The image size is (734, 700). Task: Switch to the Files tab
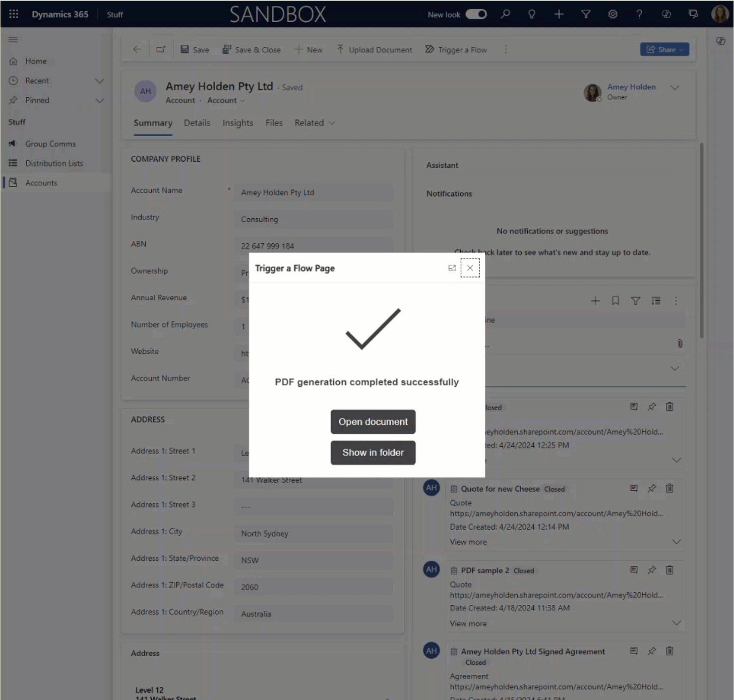(274, 123)
